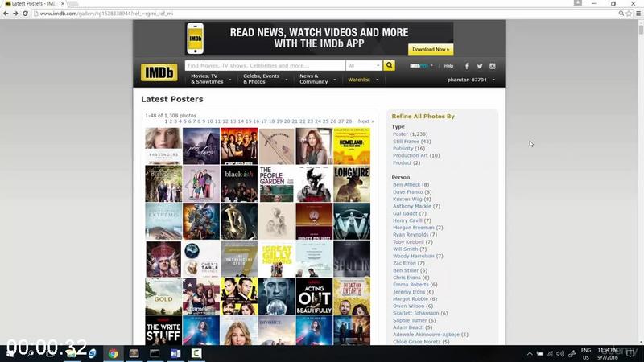This screenshot has width=644, height=362.
Task: Show hidden system tray icons
Action: pos(530,354)
